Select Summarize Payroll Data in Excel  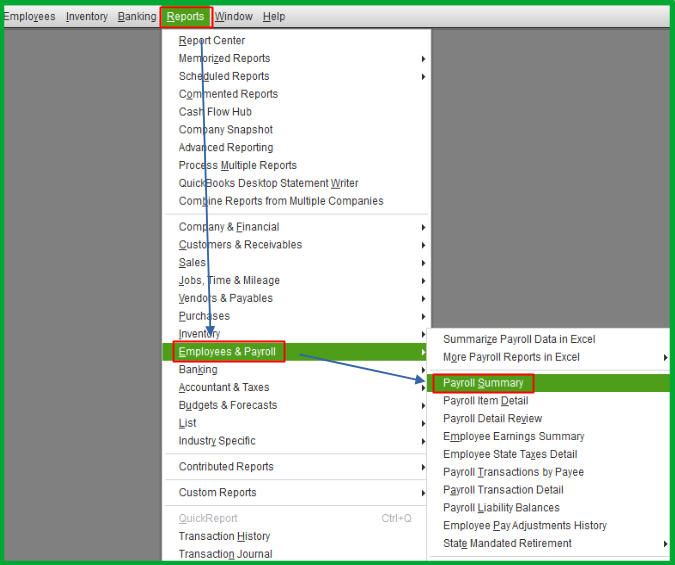pos(519,339)
